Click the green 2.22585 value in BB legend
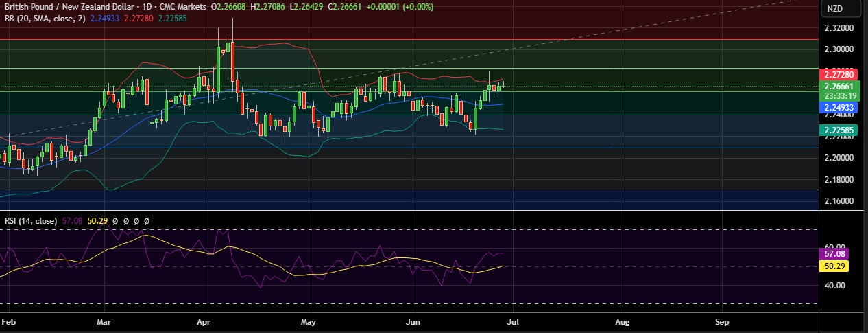This screenshot has height=333, width=868. click(173, 17)
